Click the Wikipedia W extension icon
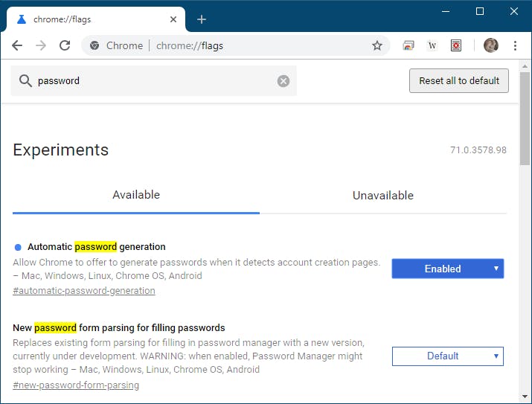Viewport: 532px width, 404px height. (x=432, y=45)
